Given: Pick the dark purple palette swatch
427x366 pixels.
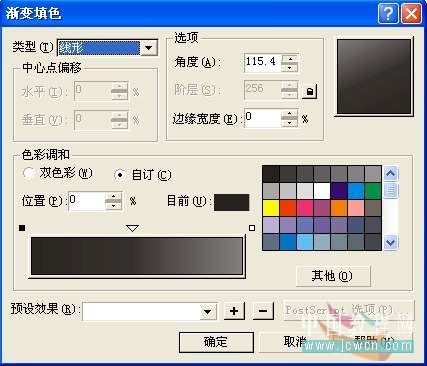Looking at the screenshot, I should click(x=339, y=191).
